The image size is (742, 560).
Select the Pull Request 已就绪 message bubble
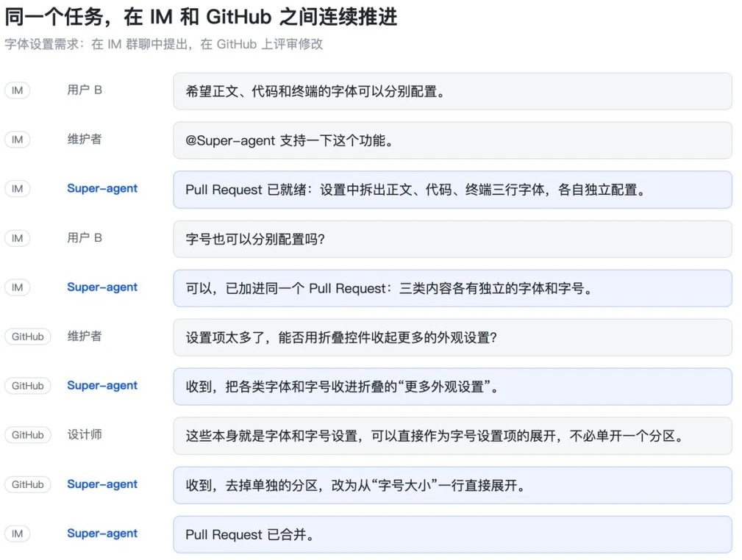click(452, 190)
